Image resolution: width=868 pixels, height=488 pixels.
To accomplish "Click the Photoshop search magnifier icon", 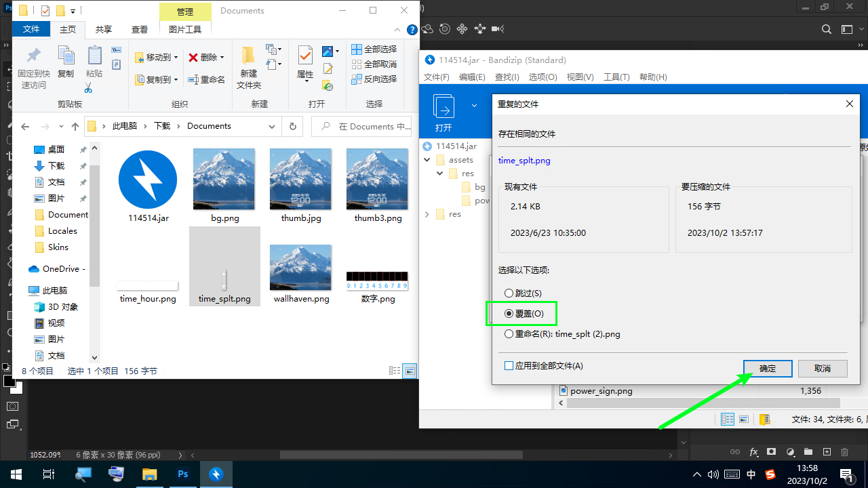I will (826, 29).
